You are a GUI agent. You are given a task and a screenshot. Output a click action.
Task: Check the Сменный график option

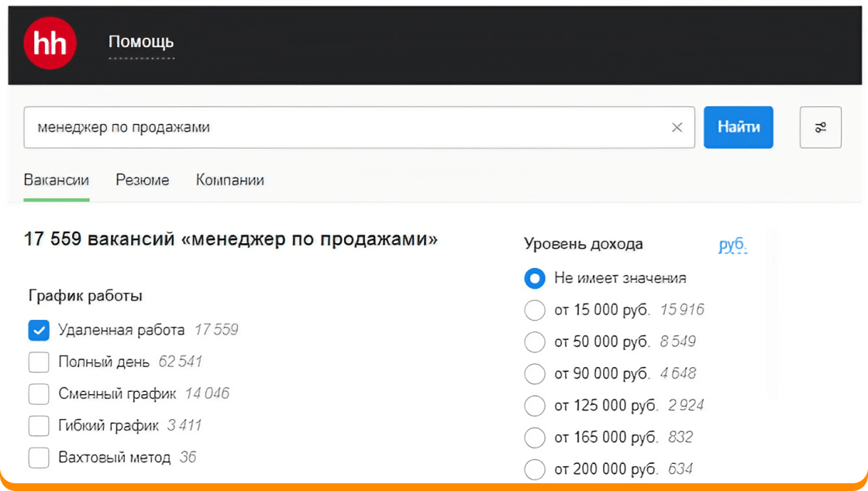(39, 393)
